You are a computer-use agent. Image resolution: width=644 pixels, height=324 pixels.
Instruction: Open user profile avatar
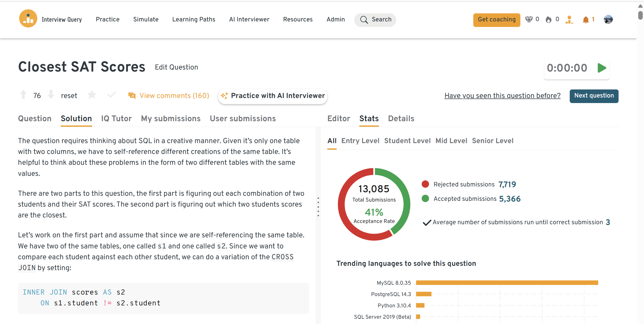coord(608,19)
